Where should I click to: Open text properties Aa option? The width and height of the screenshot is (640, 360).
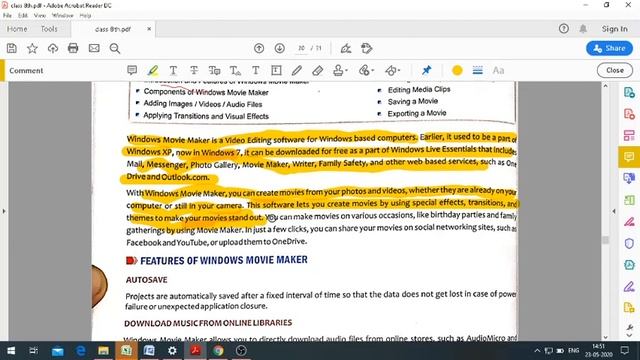click(498, 70)
